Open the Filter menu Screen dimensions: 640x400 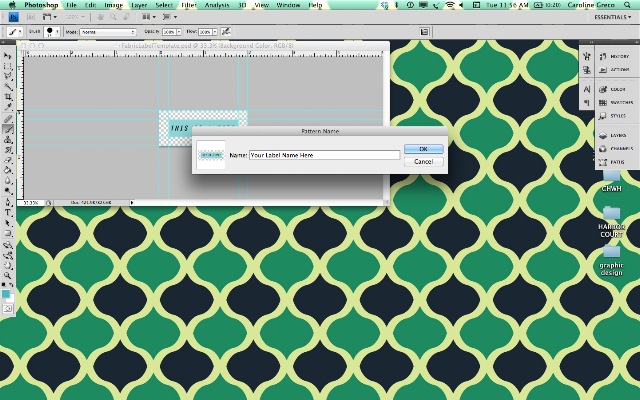pos(189,5)
